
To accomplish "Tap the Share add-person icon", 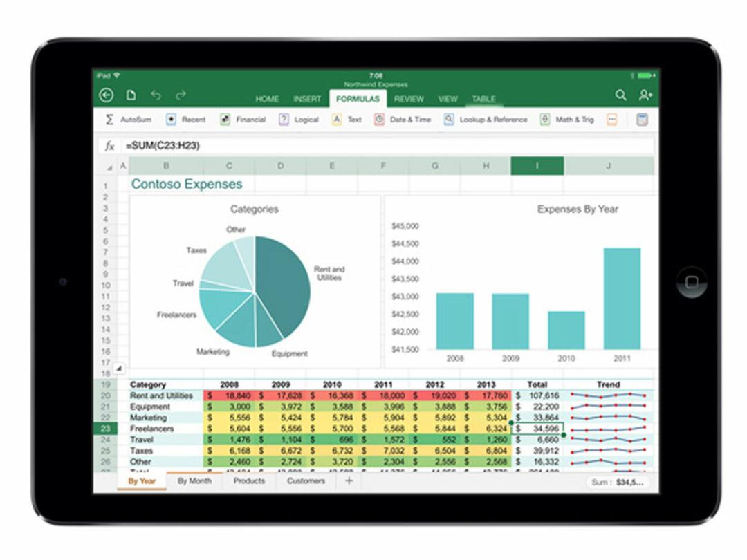I will click(645, 95).
